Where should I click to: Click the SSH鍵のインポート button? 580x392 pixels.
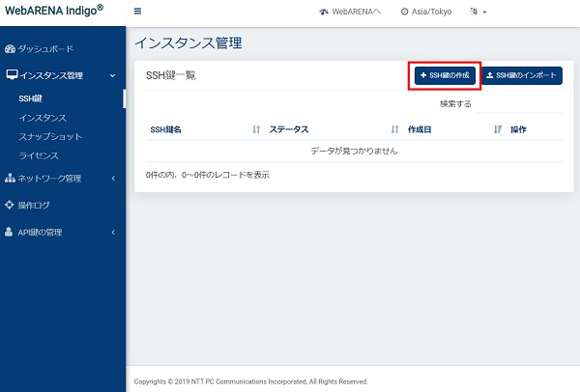click(522, 75)
